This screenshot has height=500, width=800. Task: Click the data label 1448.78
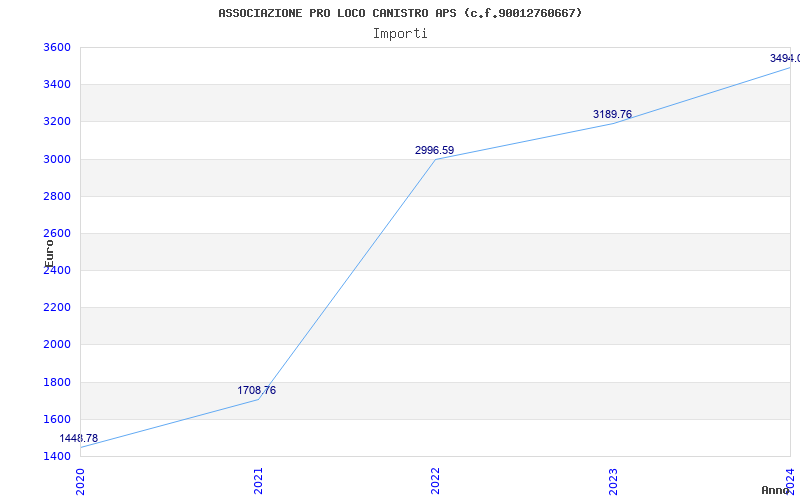pyautogui.click(x=79, y=439)
